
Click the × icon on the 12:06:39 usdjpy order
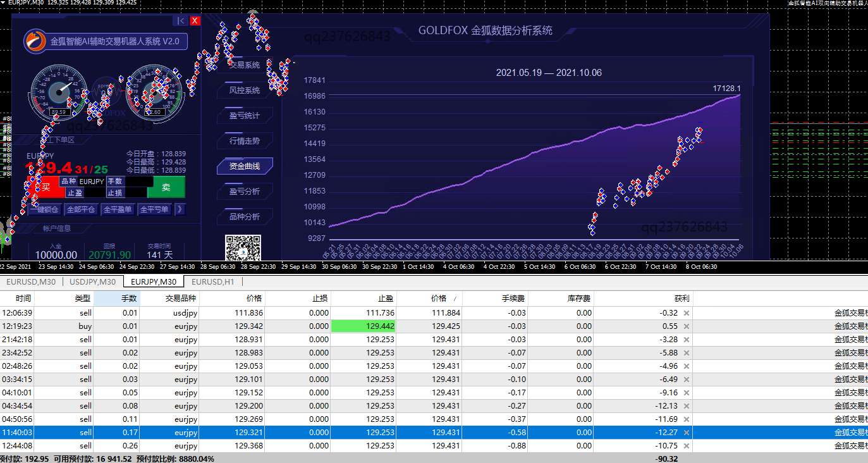pyautogui.click(x=687, y=313)
